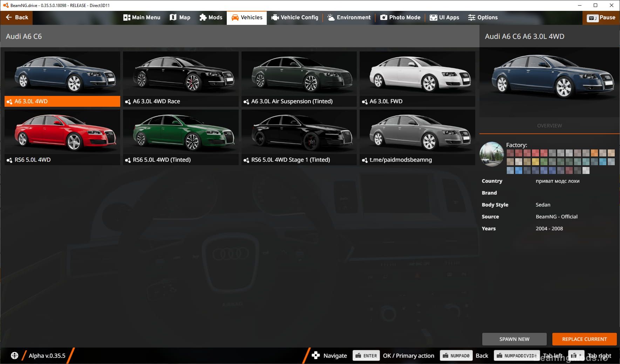Click the 'Audi A6 C6 A6 3.0L 4WD' title
Viewport: 620px width, 364px height.
(x=524, y=36)
